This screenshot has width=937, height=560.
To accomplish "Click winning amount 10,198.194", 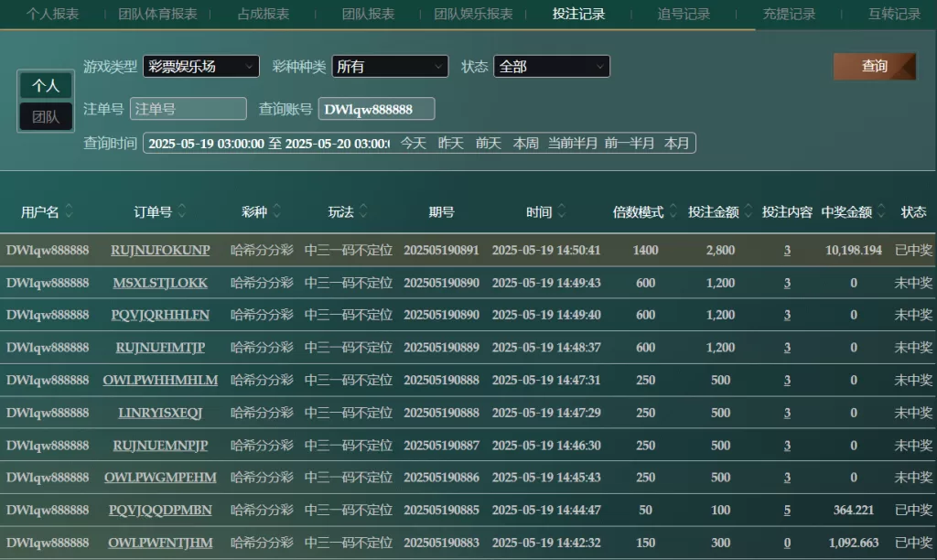I will [x=854, y=251].
